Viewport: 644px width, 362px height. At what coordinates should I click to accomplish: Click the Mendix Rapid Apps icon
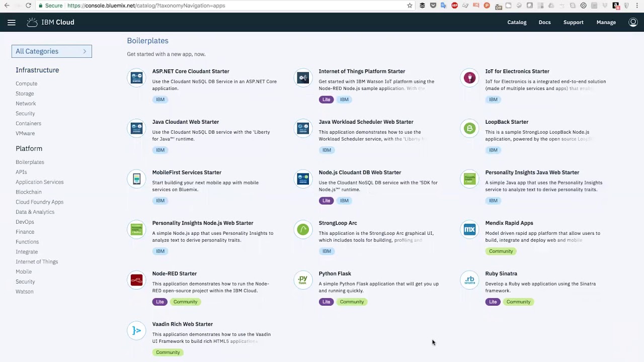click(x=469, y=229)
